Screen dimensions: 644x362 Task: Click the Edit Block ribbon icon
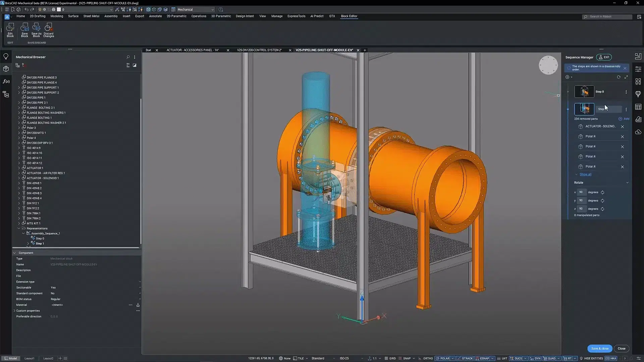pos(10,29)
